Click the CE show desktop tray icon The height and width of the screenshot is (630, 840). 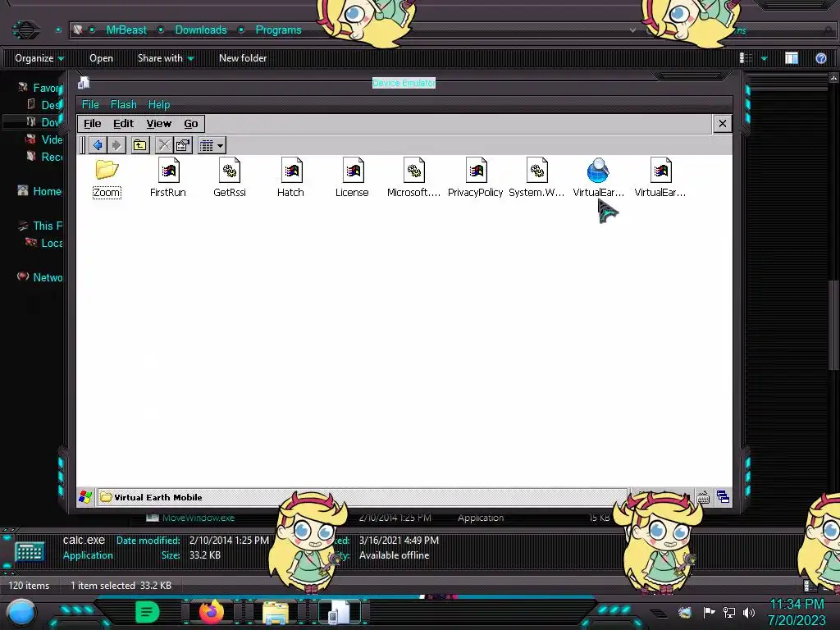click(723, 497)
